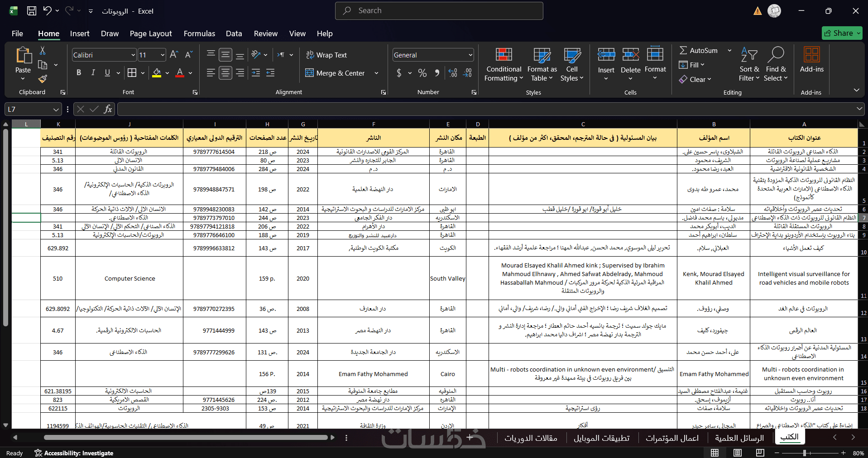Open Conditional Formatting menu
868x458 pixels.
(x=504, y=65)
